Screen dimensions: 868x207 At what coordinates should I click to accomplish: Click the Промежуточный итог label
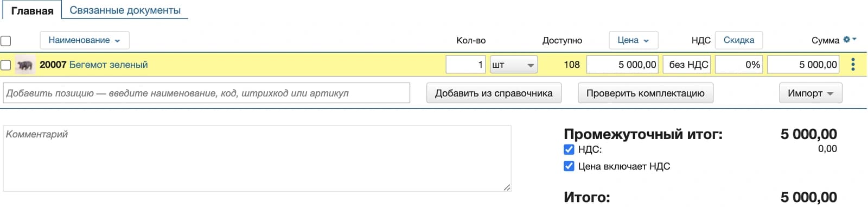643,134
